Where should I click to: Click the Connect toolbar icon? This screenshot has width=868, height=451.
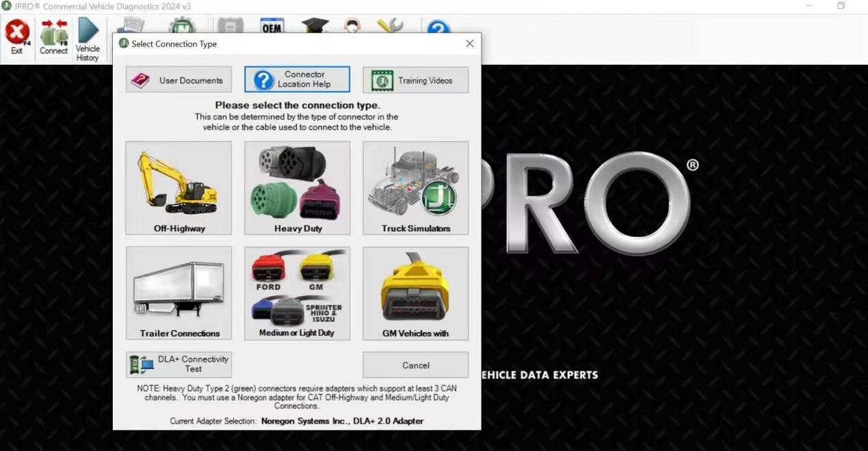(x=53, y=37)
